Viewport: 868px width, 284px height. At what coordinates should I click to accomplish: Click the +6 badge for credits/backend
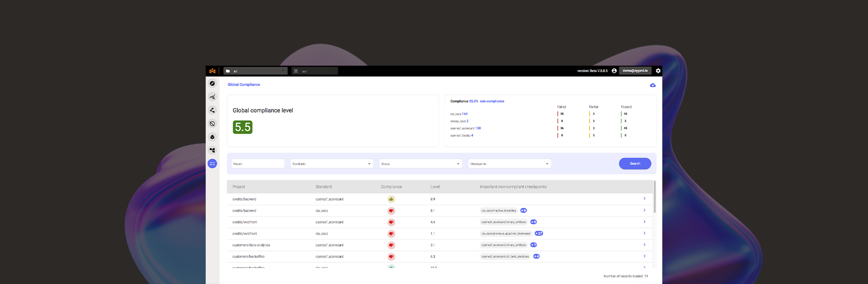click(x=524, y=211)
